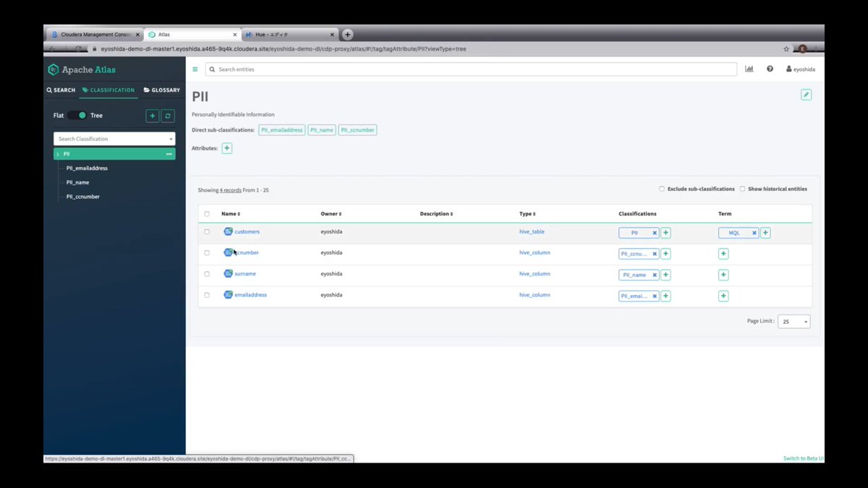Click hive_table type link in customers row
The width and height of the screenshot is (868, 488).
coord(532,231)
